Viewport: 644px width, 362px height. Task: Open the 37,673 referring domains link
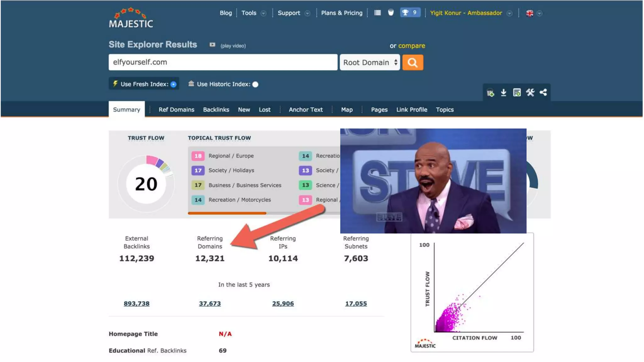(x=210, y=304)
